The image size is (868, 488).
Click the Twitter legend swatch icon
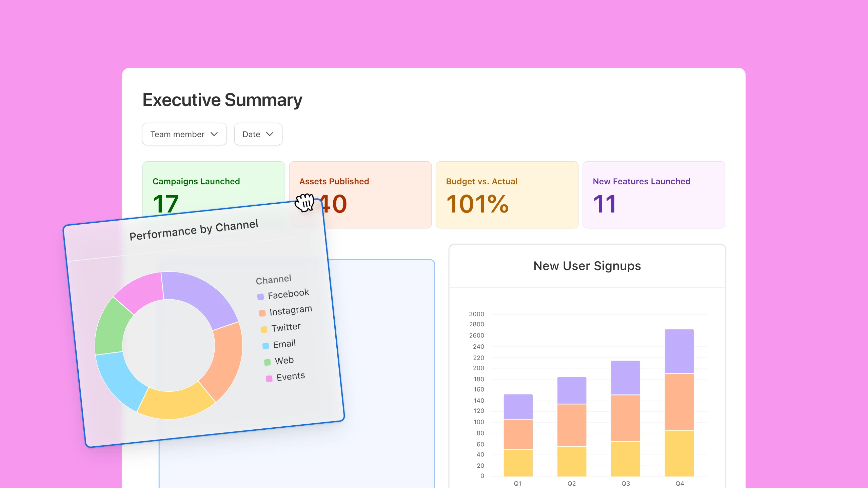264,329
